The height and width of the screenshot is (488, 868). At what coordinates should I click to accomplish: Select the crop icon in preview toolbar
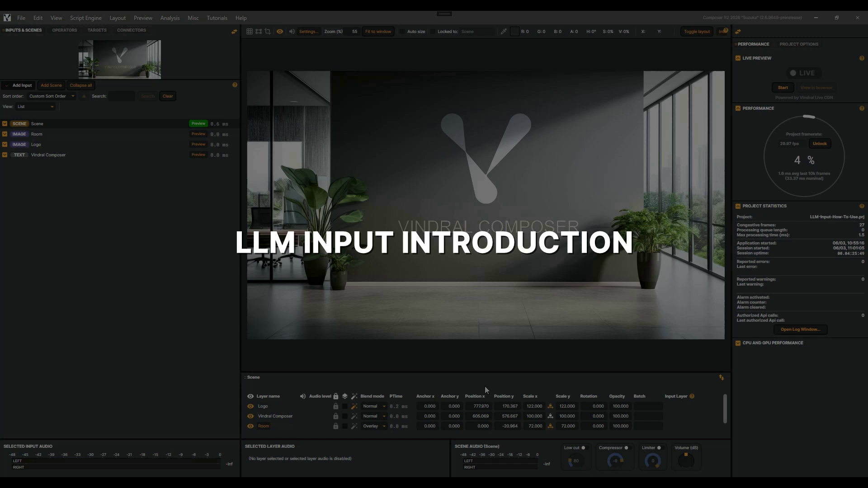pos(268,32)
